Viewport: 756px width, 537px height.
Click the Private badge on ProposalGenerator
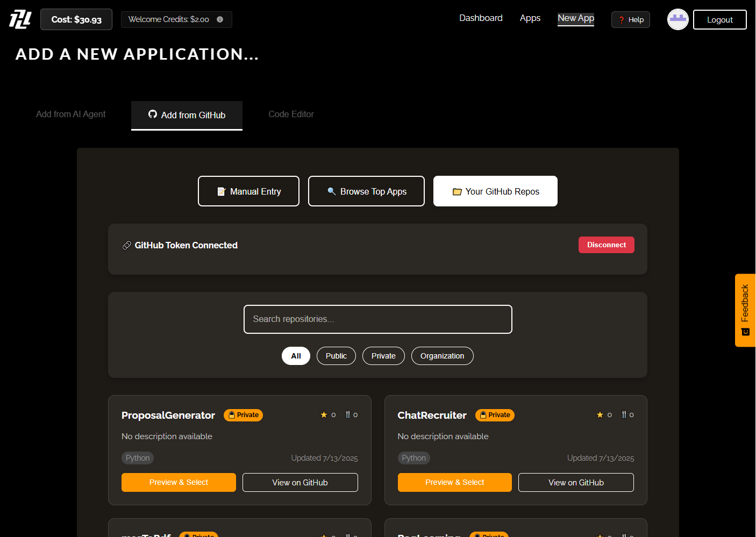[243, 415]
